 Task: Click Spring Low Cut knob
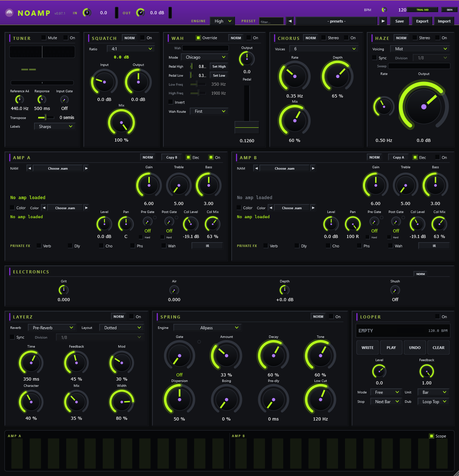click(x=320, y=399)
